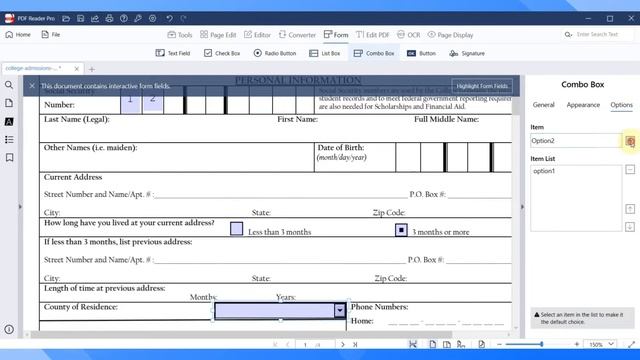Open the OCR tab
The image size is (640, 360).
(x=409, y=35)
